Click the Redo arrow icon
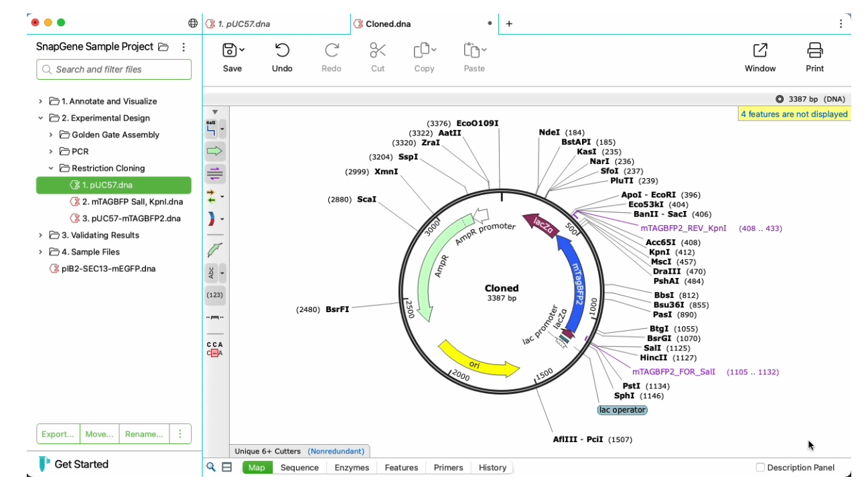The height and width of the screenshot is (495, 868). point(332,51)
